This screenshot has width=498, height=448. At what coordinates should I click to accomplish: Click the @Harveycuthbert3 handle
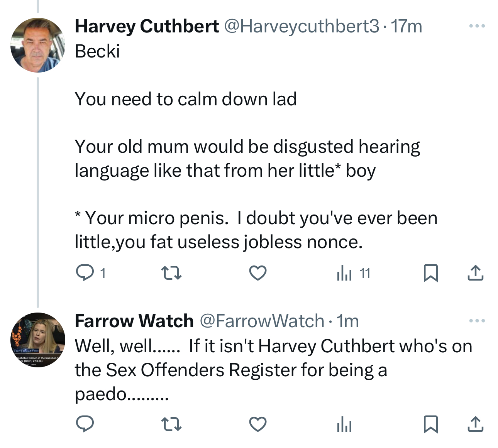[302, 26]
